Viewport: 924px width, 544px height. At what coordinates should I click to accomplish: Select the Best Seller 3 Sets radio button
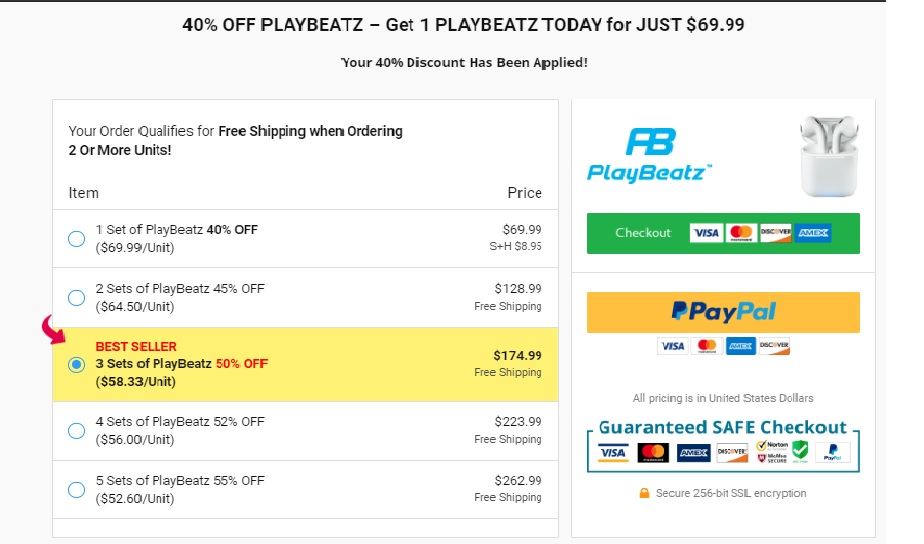click(x=76, y=365)
